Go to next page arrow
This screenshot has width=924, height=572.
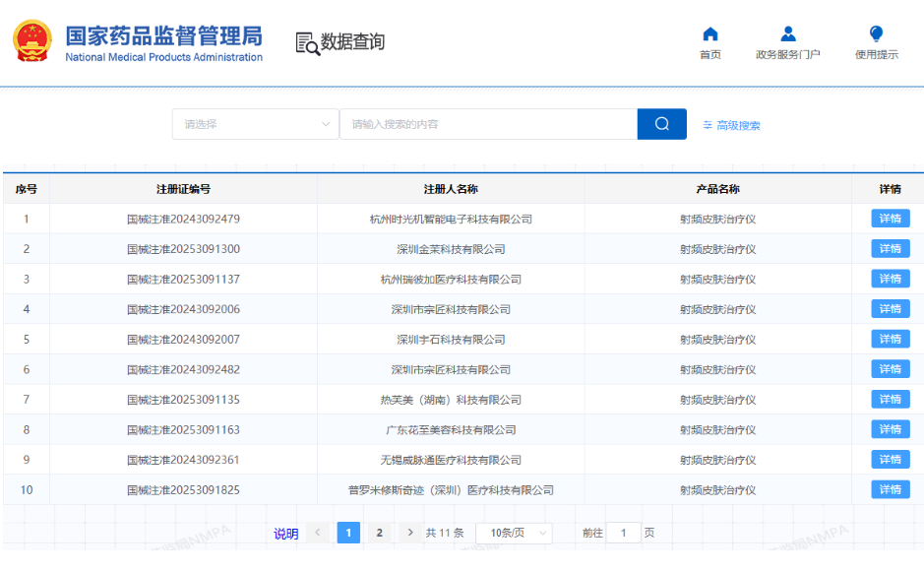pos(410,533)
